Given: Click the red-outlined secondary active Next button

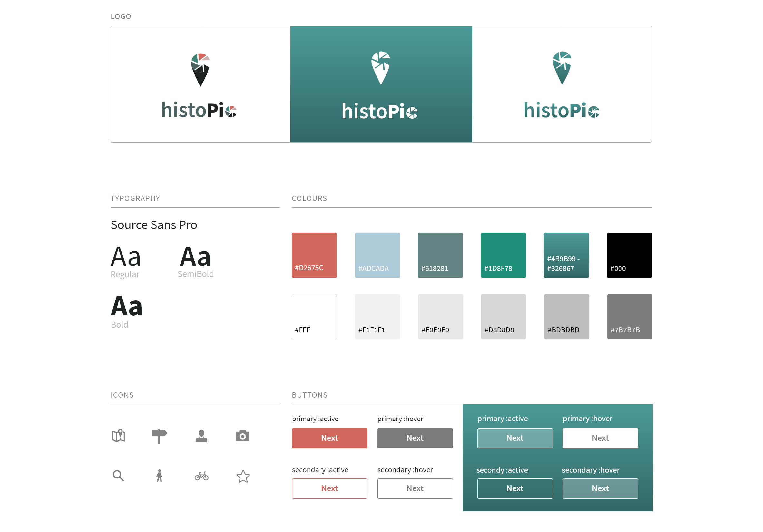Looking at the screenshot, I should coord(329,488).
